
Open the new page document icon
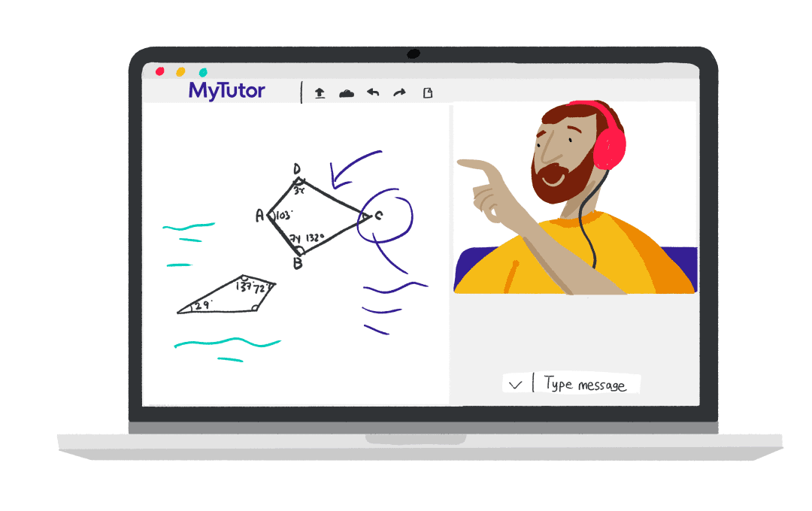[429, 93]
